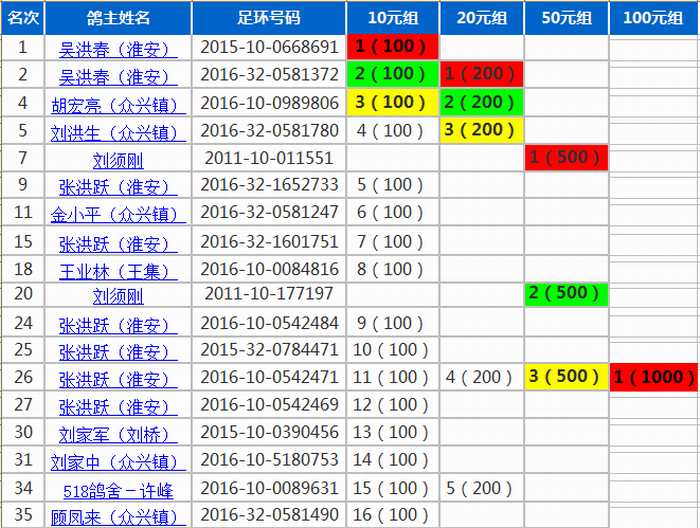
Task: Click the red 1（100） cell
Action: pyautogui.click(x=393, y=46)
